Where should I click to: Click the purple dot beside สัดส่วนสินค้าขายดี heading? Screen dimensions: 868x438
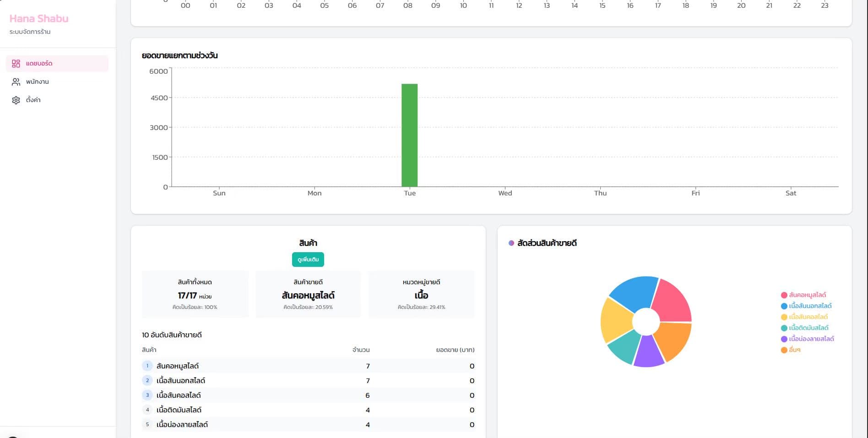click(x=511, y=243)
